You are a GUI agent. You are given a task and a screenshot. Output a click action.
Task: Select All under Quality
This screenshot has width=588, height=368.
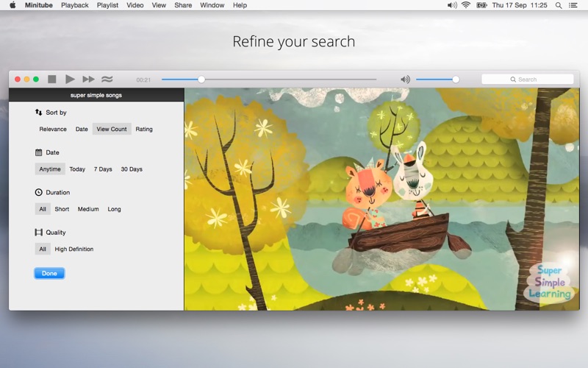pyautogui.click(x=43, y=249)
